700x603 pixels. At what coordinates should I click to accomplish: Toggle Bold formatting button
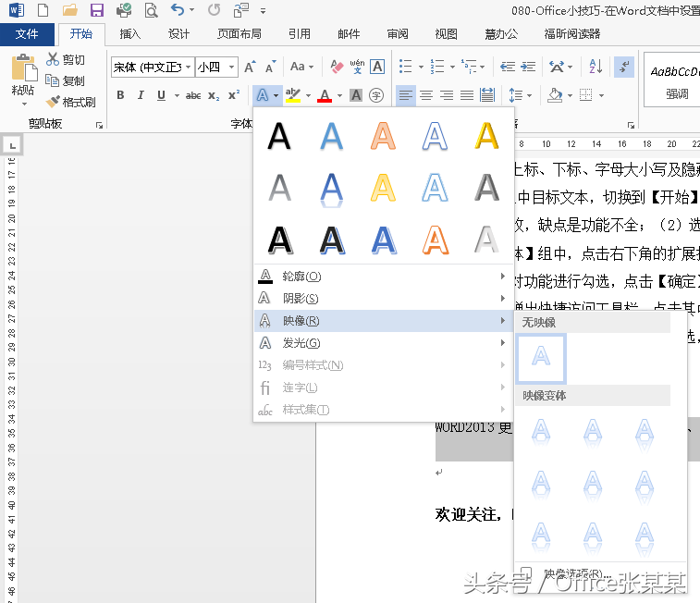[120, 95]
